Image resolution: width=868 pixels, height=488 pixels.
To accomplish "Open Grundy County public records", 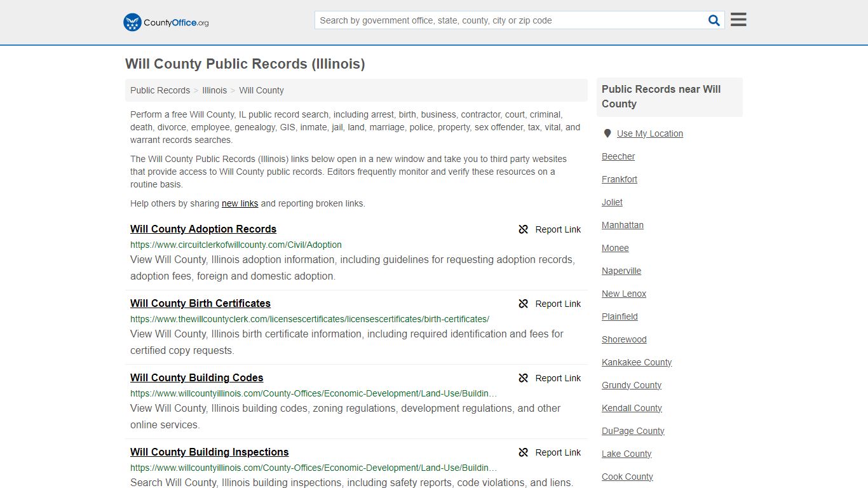I will point(632,385).
